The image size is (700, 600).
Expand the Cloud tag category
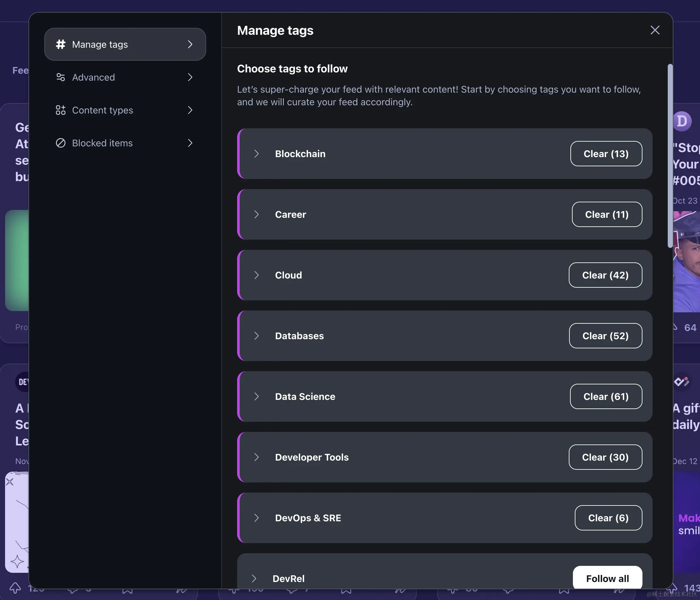point(256,275)
